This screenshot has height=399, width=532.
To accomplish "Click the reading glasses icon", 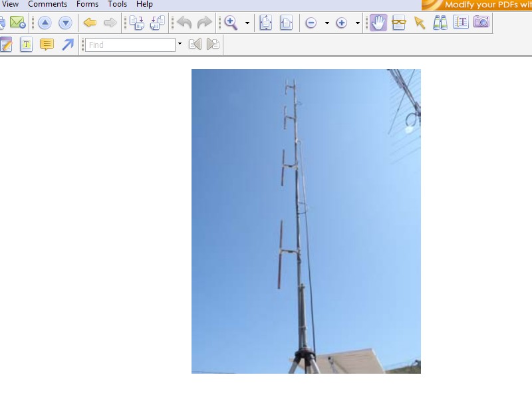I will click(398, 23).
